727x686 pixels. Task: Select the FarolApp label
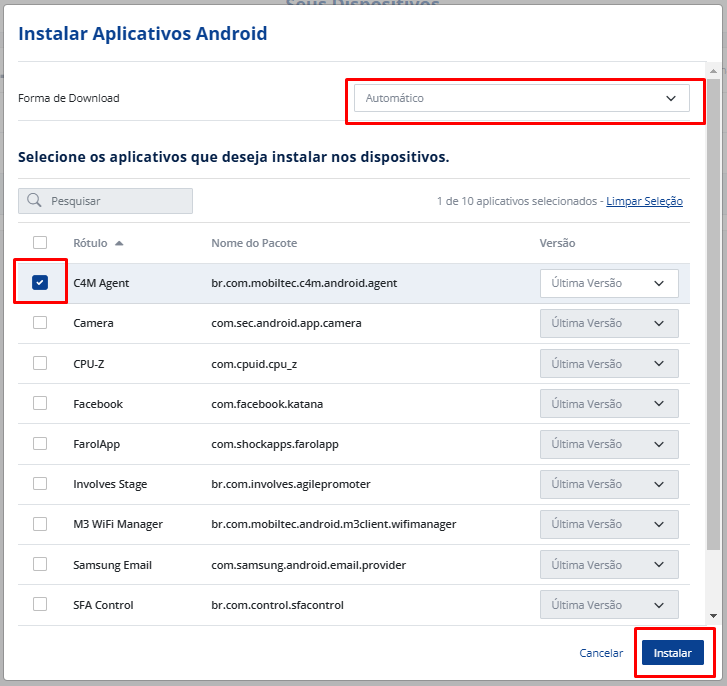96,444
